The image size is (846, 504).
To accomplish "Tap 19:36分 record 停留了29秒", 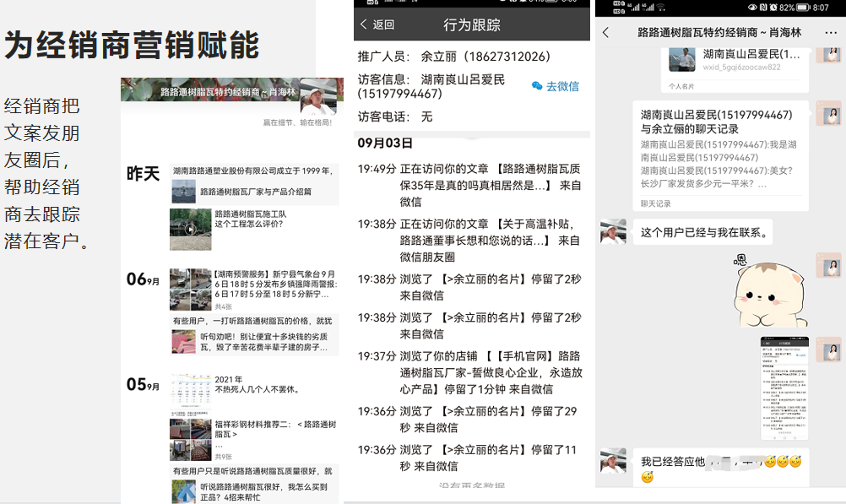I will (x=469, y=420).
